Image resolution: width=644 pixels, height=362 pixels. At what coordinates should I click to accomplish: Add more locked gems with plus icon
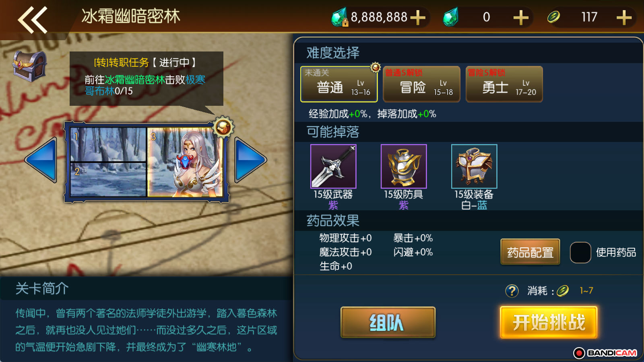click(418, 17)
